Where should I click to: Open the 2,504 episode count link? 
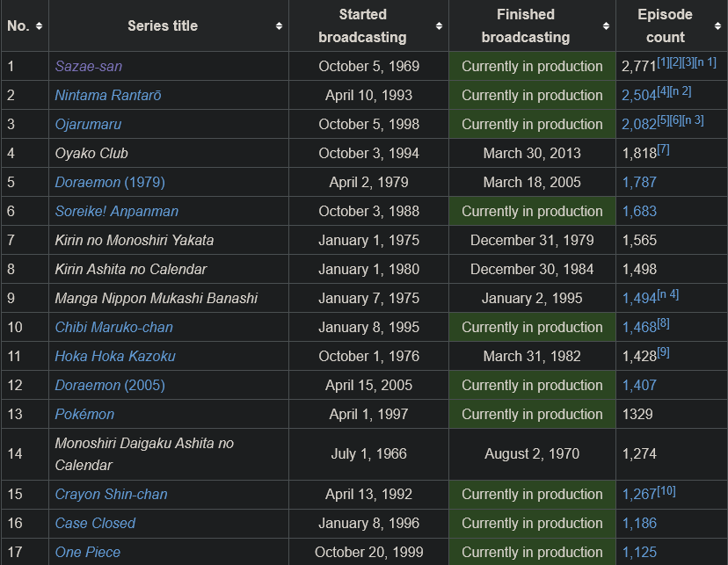pos(639,96)
